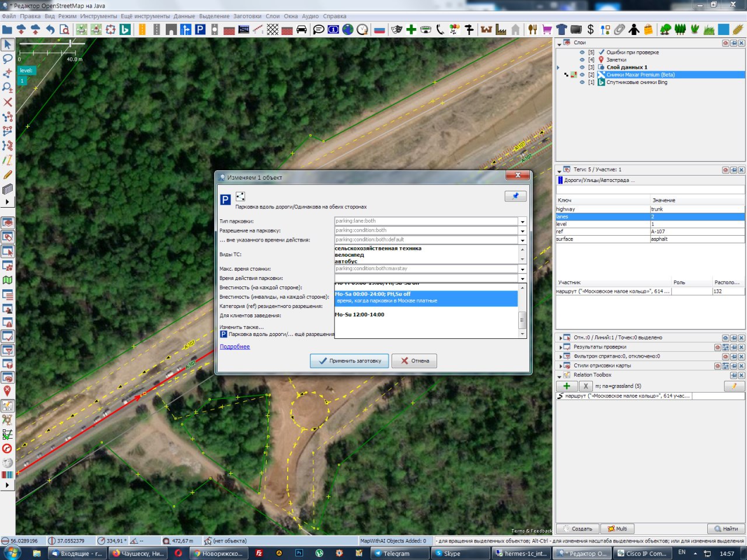The image size is (747, 560).
Task: Toggle visibility of Заметки layer
Action: (582, 60)
